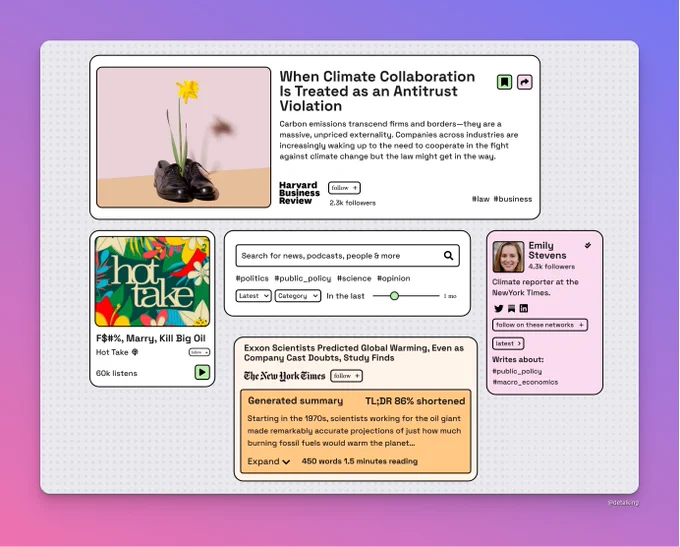Open the Hot Take podcast cover art

point(152,281)
